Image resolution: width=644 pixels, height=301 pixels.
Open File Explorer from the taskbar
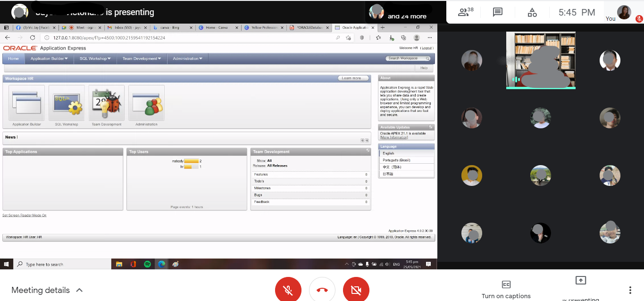[119, 264]
